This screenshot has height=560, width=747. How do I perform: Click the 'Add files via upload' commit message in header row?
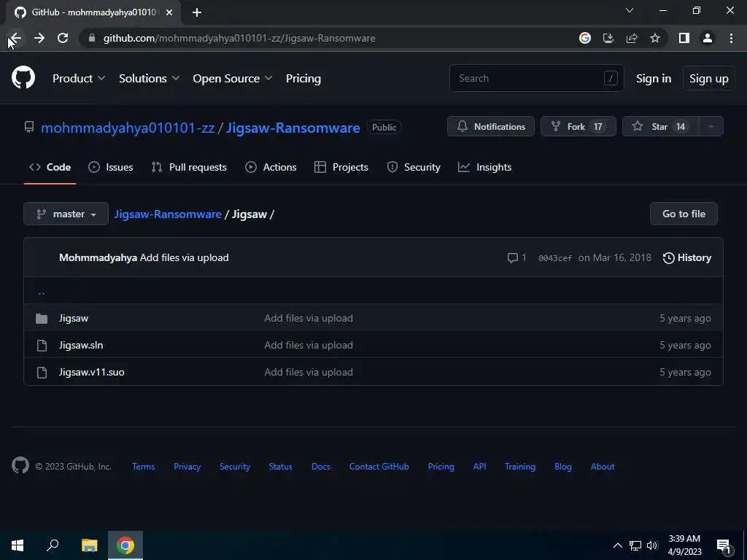185,257
